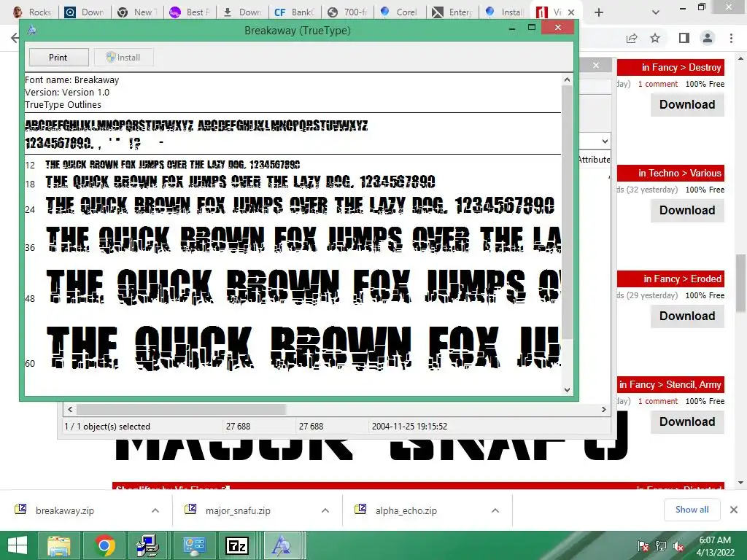747x560 pixels.
Task: Click the webpage scrollbar down arrow
Action: tap(741, 483)
